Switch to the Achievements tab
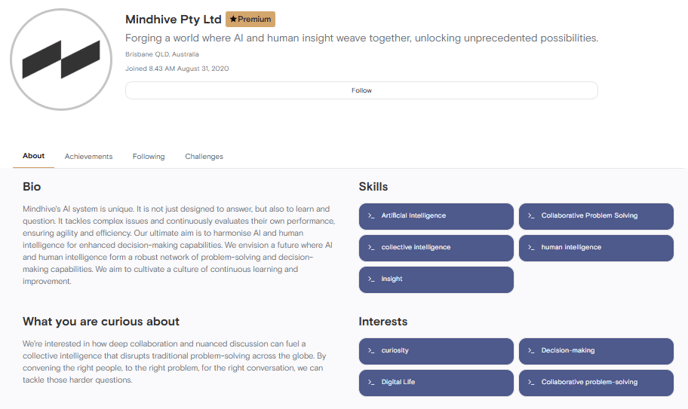Screen dimensions: 688x409 coord(89,156)
